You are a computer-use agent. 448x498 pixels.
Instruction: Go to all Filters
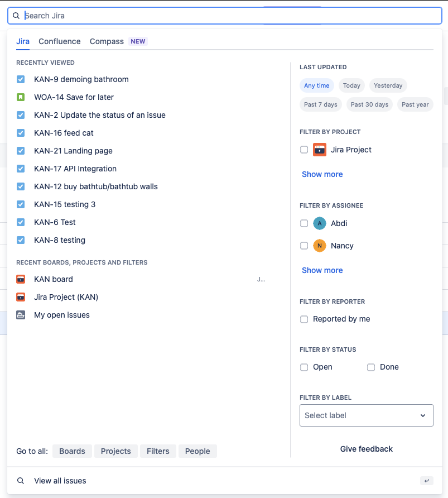[x=158, y=451]
